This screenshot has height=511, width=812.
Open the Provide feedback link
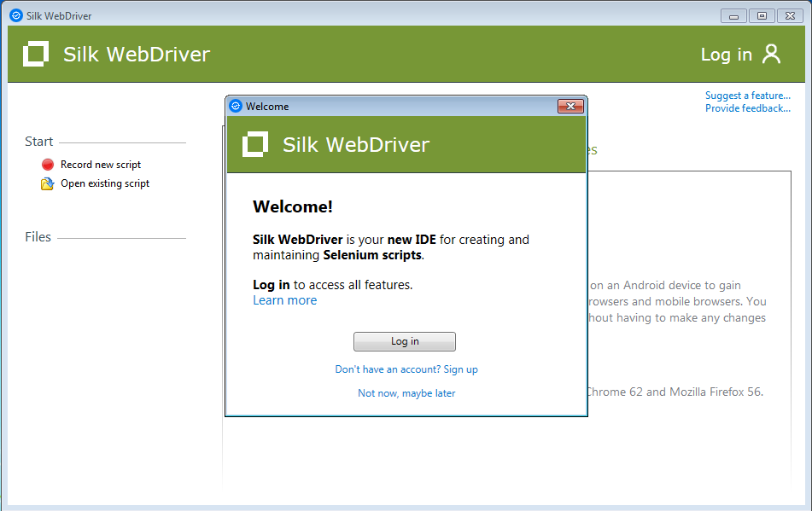coord(748,108)
